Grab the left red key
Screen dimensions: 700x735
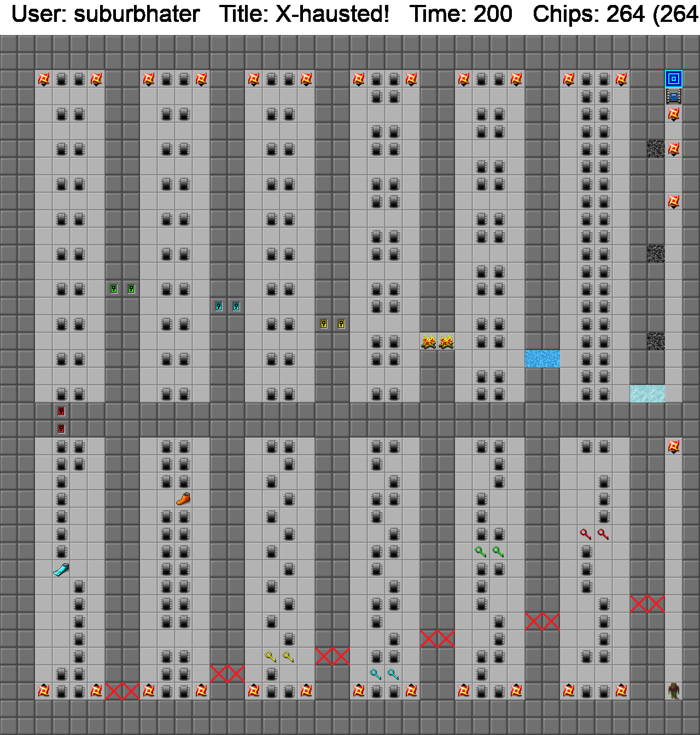586,534
